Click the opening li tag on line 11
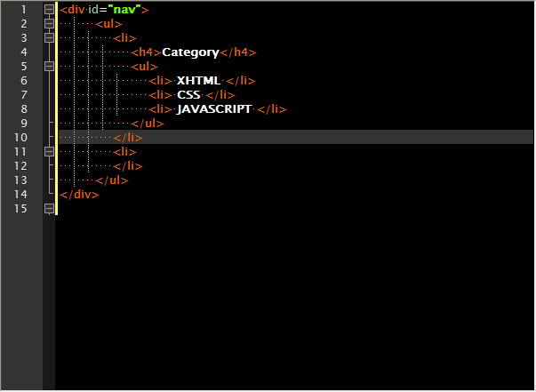Viewport: 536px width, 392px height. point(124,152)
